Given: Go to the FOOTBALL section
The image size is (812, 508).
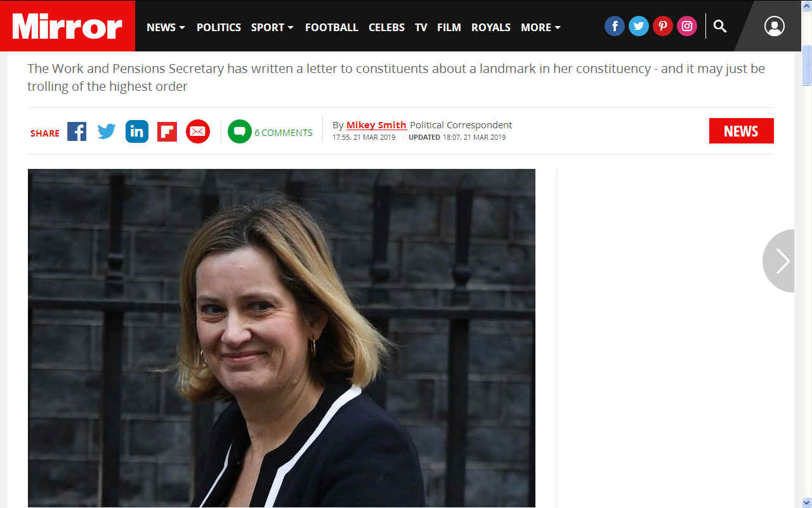Looking at the screenshot, I should (332, 27).
